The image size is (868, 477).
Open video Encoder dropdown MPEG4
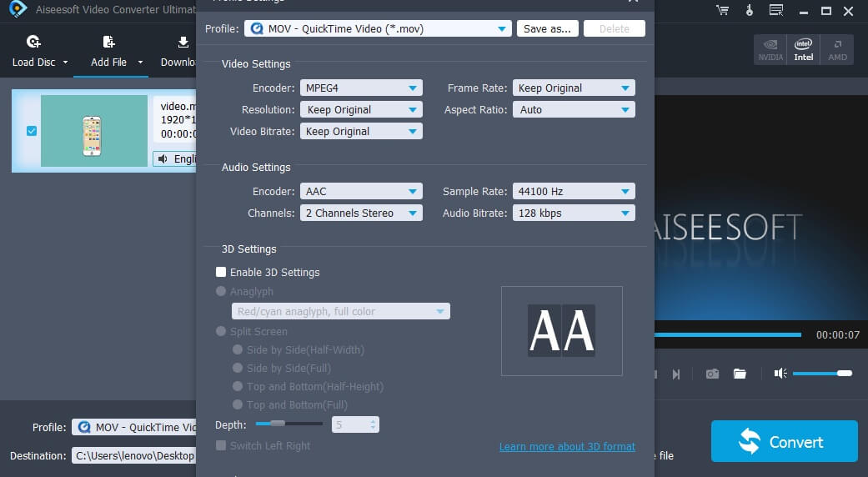(361, 88)
